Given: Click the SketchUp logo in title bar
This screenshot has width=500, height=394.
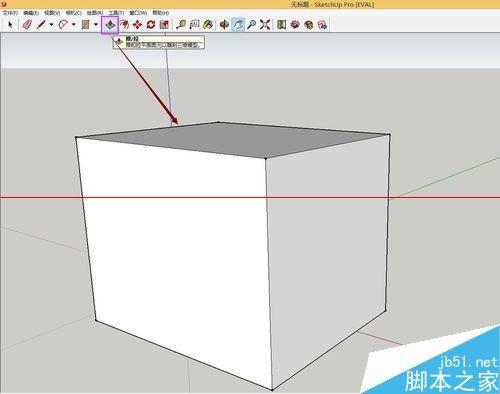Looking at the screenshot, I should coord(4,4).
